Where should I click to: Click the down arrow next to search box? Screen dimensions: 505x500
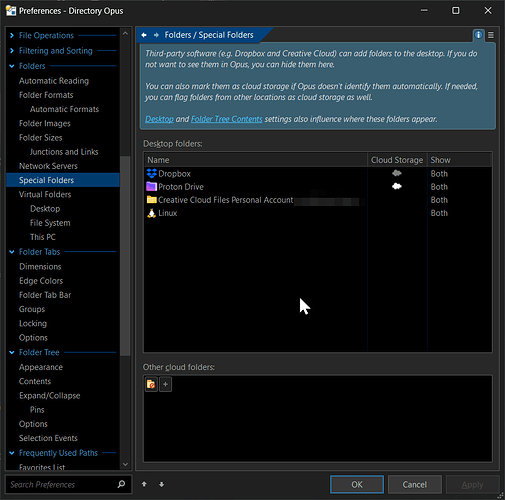[x=162, y=484]
